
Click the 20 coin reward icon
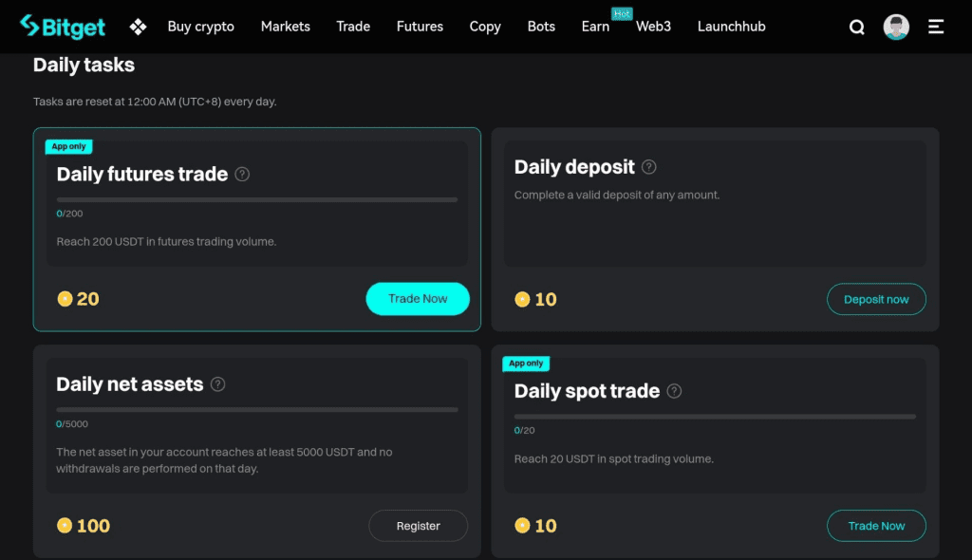[x=65, y=299]
